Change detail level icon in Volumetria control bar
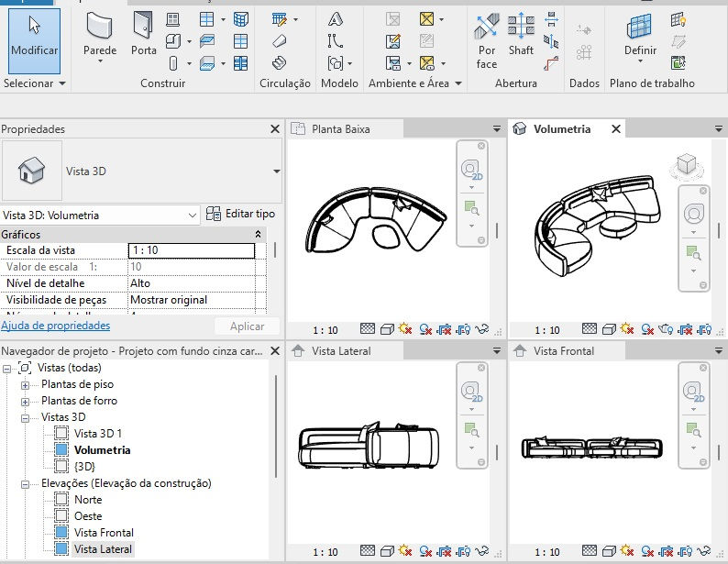The image size is (728, 564). (590, 328)
